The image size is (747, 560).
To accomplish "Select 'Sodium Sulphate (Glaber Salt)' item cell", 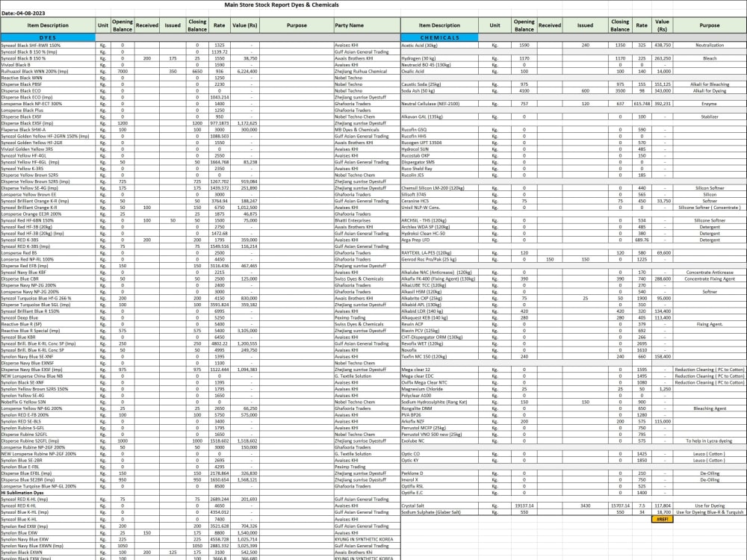I will (x=440, y=512).
